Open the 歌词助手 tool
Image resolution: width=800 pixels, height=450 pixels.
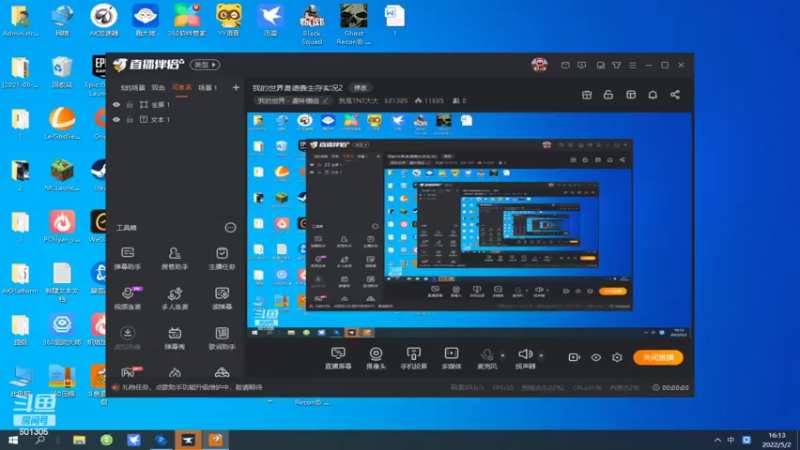point(222,338)
